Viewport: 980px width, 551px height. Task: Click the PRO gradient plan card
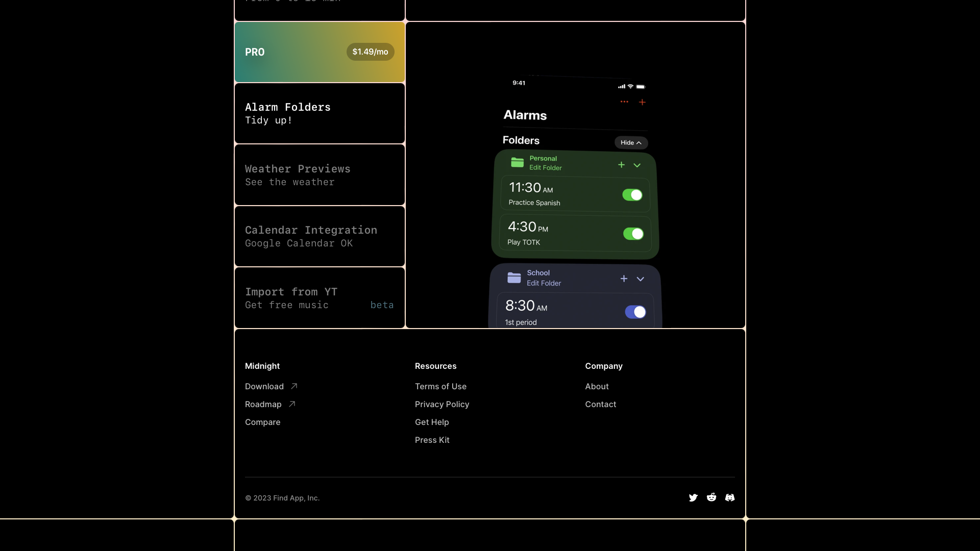(x=320, y=52)
